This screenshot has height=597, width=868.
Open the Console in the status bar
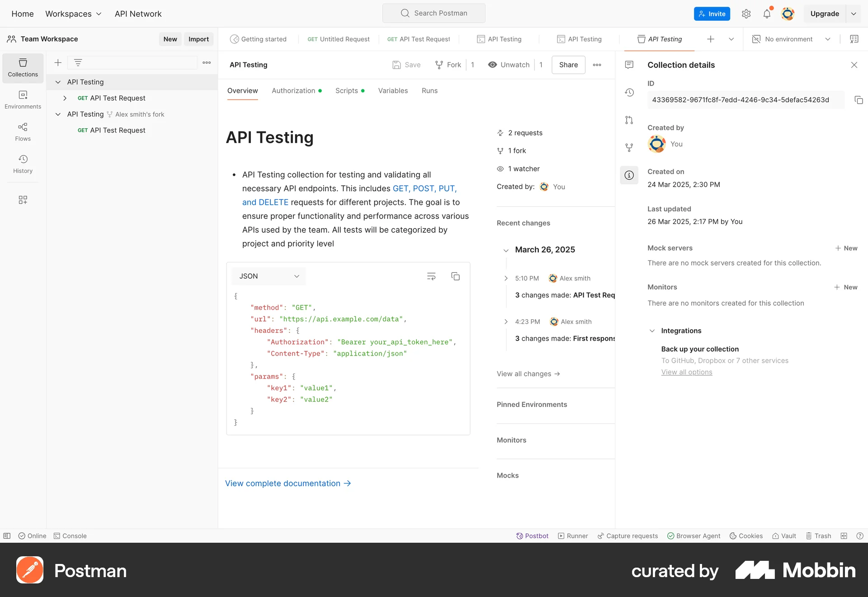[70, 535]
